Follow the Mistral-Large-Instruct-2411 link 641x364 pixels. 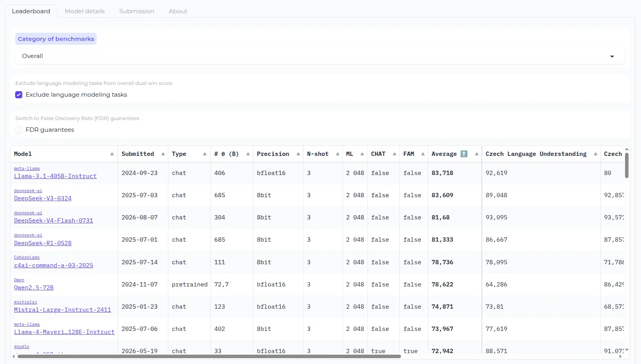point(62,310)
